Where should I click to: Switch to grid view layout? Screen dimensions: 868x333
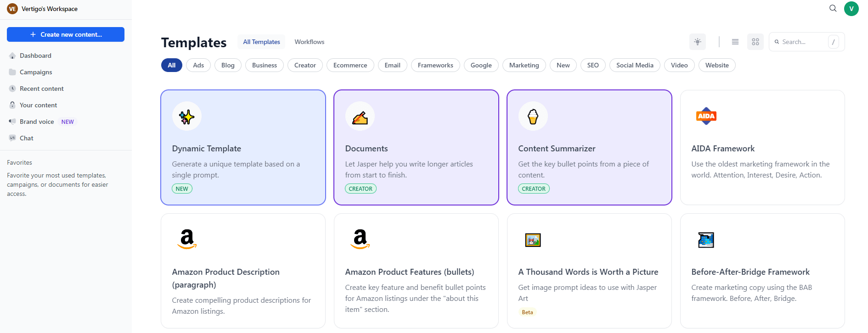[x=755, y=42]
